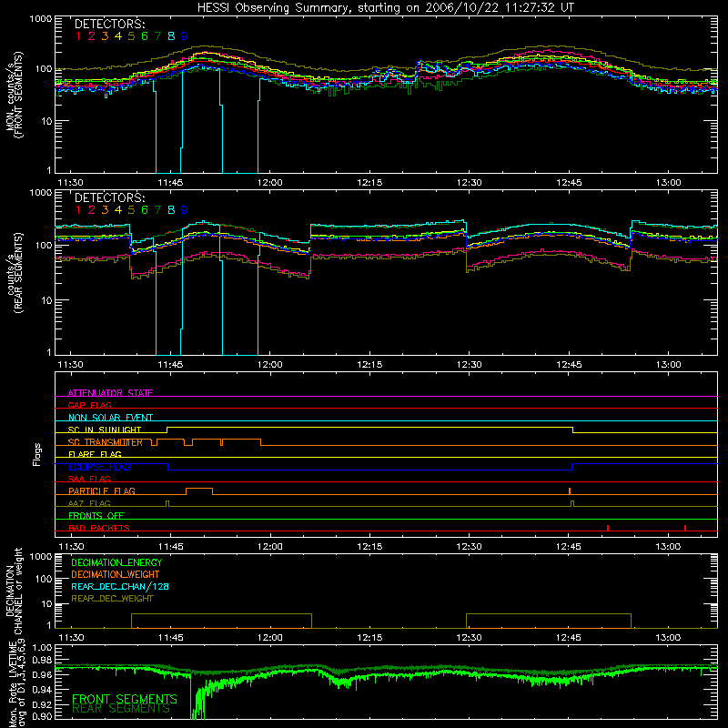
Task: Click DETECTORS: label in rear segments plot
Action: click(109, 198)
